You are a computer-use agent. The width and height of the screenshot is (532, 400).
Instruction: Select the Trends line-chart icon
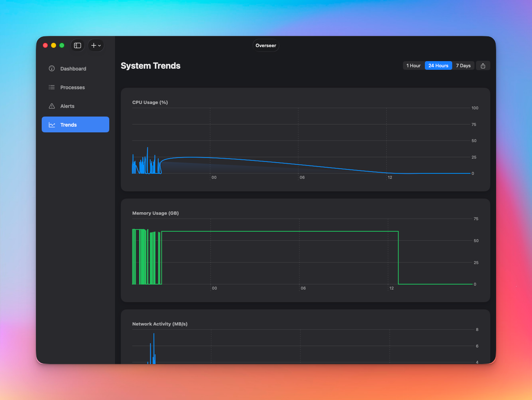(51, 124)
